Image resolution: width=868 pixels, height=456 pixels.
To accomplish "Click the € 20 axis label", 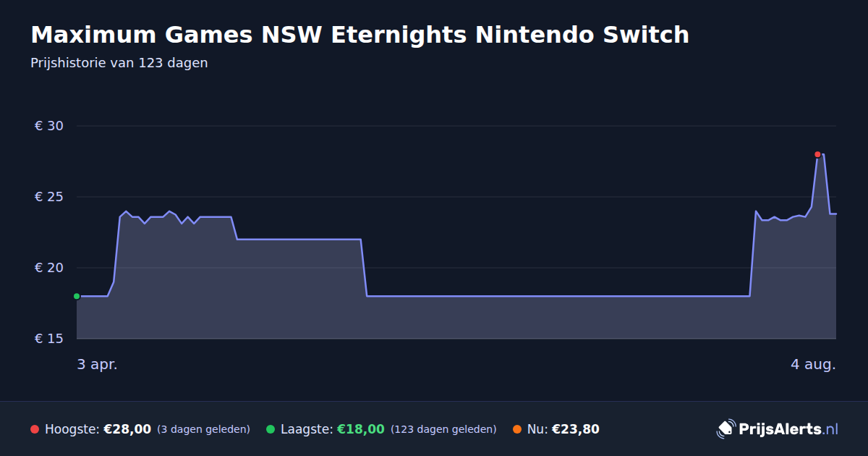I will pos(49,268).
